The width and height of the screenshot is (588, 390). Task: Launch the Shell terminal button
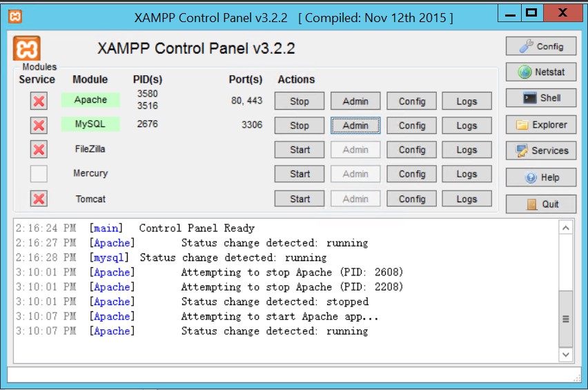pos(541,98)
